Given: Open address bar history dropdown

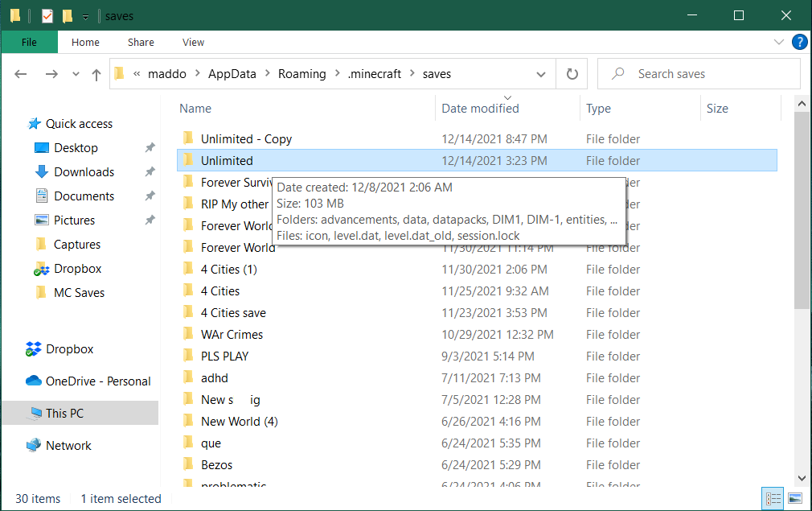Looking at the screenshot, I should click(x=541, y=74).
